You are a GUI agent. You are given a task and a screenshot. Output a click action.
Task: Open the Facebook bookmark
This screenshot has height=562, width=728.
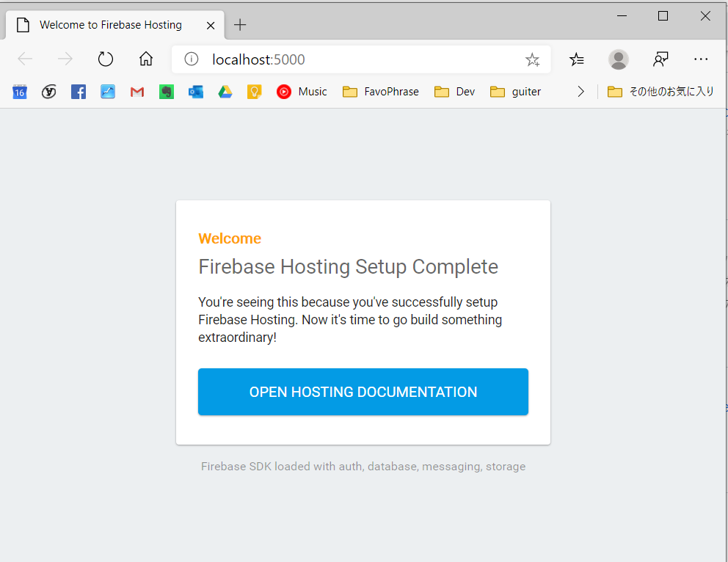point(78,91)
